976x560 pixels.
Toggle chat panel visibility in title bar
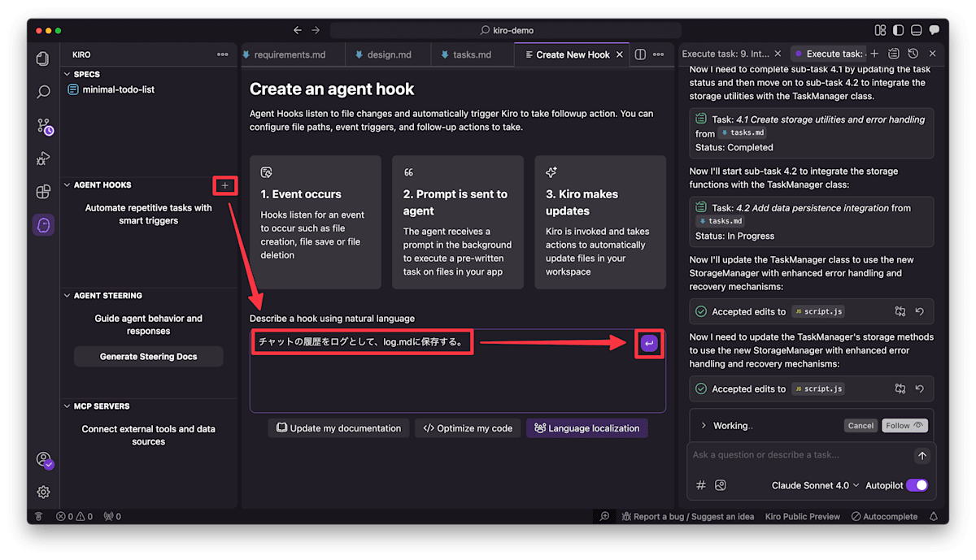[x=934, y=30]
